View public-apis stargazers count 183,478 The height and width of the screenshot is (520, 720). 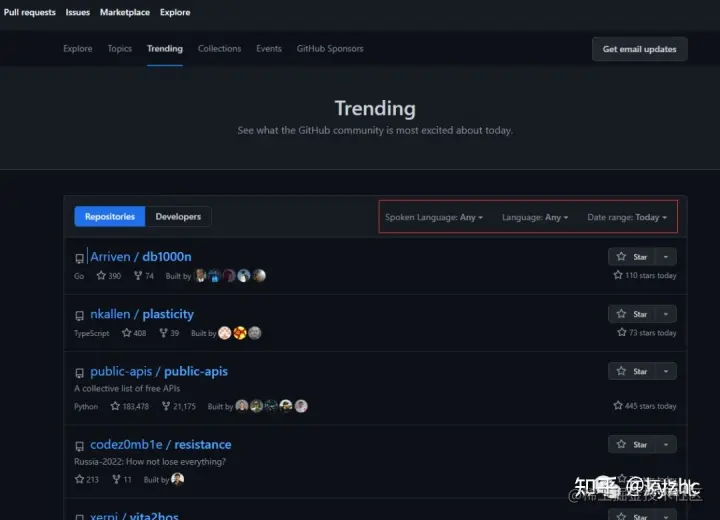[x=129, y=406]
